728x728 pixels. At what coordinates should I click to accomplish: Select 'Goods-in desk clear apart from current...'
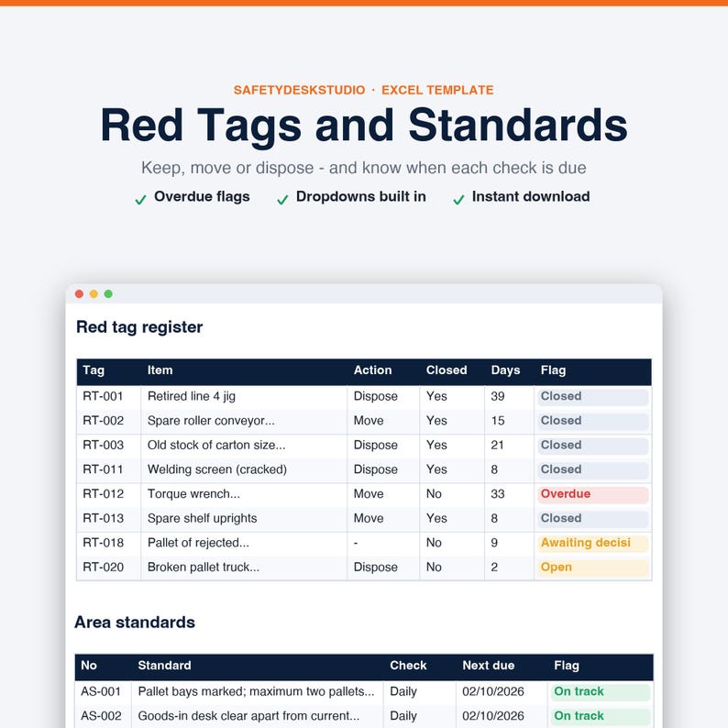(258, 716)
